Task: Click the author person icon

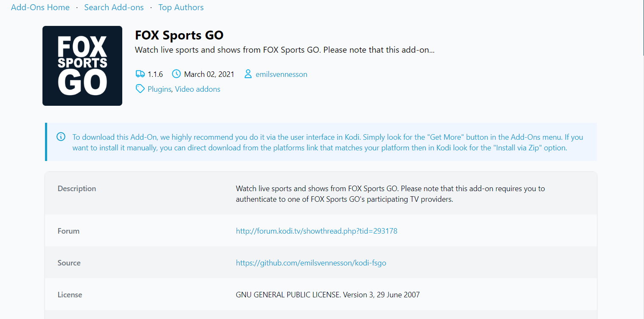Action: 248,73
